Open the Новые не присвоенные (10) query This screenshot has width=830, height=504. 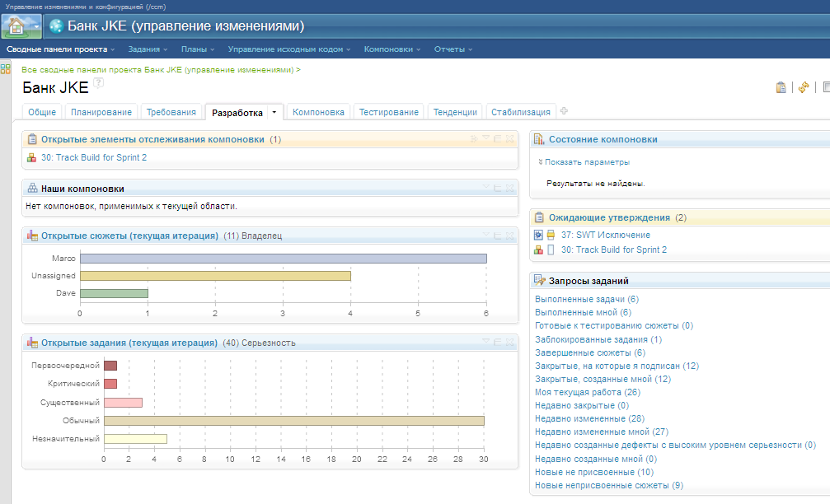[x=594, y=472]
